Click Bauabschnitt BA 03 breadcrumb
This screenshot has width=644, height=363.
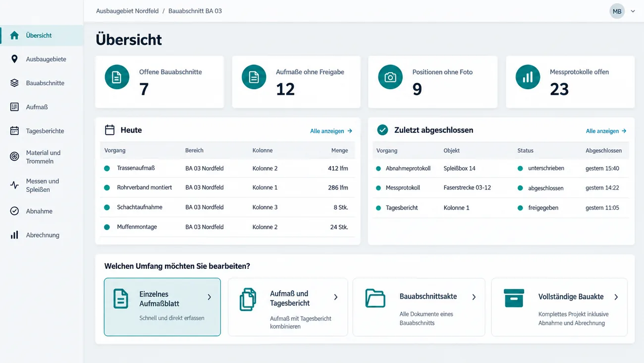[x=195, y=11]
